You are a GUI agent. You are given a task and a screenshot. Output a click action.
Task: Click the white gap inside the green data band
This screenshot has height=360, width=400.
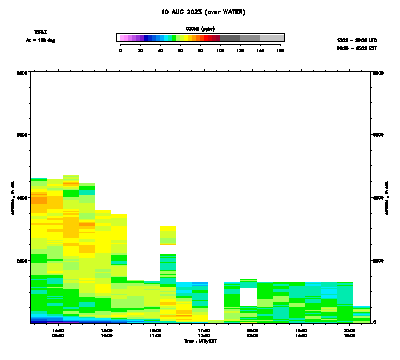point(248,297)
